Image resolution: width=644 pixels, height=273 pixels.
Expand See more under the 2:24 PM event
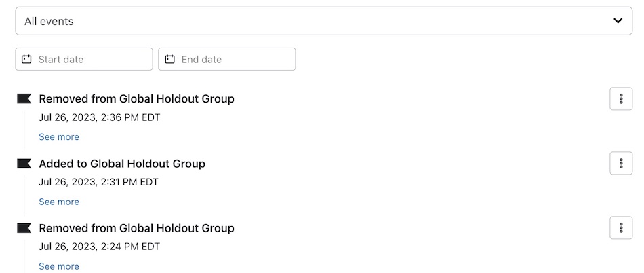(x=59, y=266)
